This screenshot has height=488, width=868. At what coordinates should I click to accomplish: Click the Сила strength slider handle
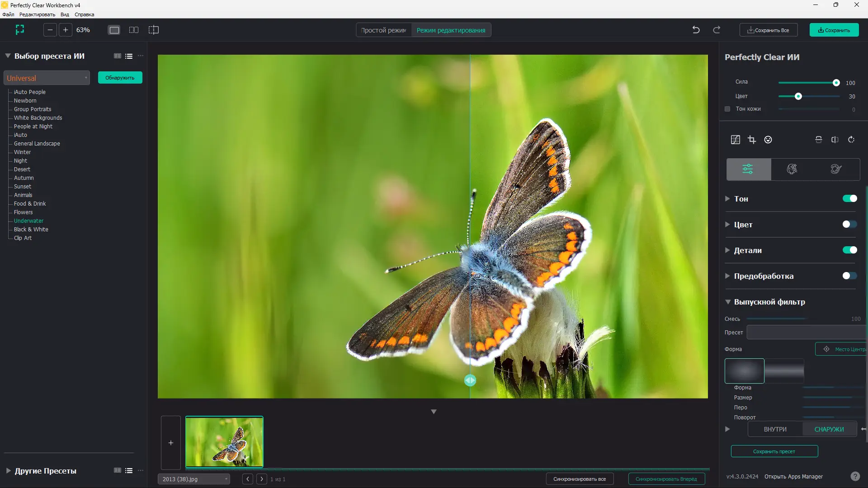[x=836, y=83]
